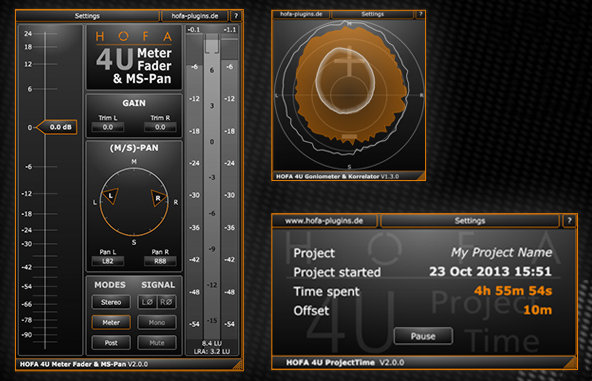The height and width of the screenshot is (381, 592).
Task: Enable Mono signal button
Action: pos(157,322)
